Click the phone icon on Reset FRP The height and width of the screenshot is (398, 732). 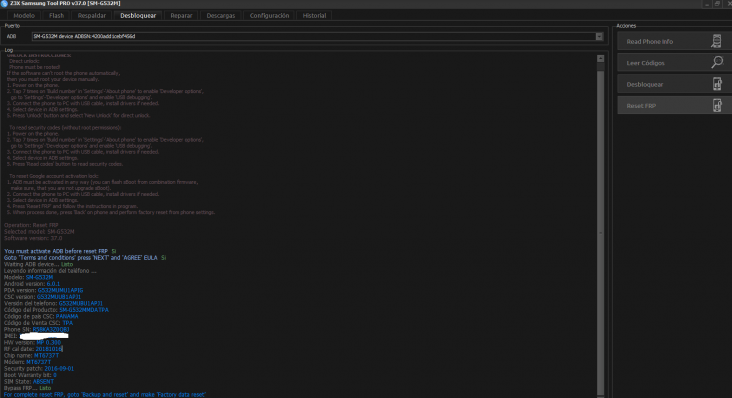click(x=717, y=105)
